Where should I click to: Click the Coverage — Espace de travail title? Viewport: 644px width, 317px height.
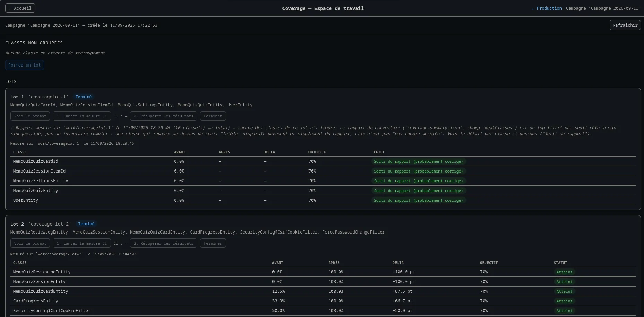click(x=323, y=8)
